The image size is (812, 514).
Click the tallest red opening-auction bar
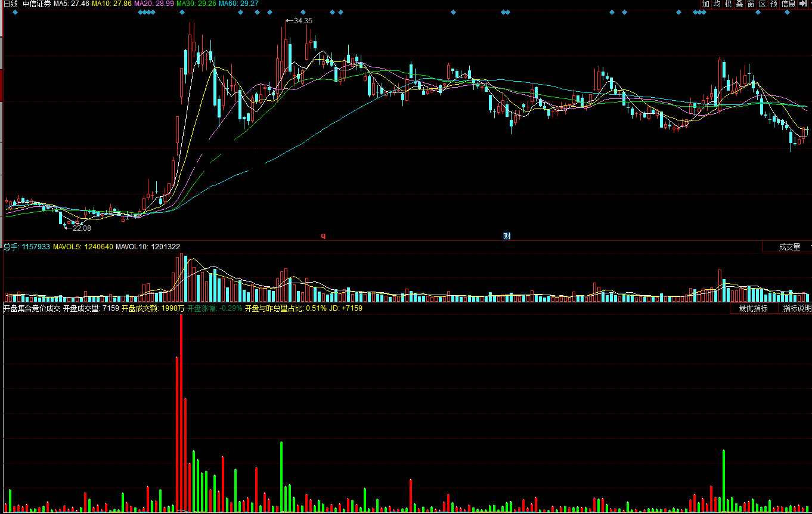181,413
